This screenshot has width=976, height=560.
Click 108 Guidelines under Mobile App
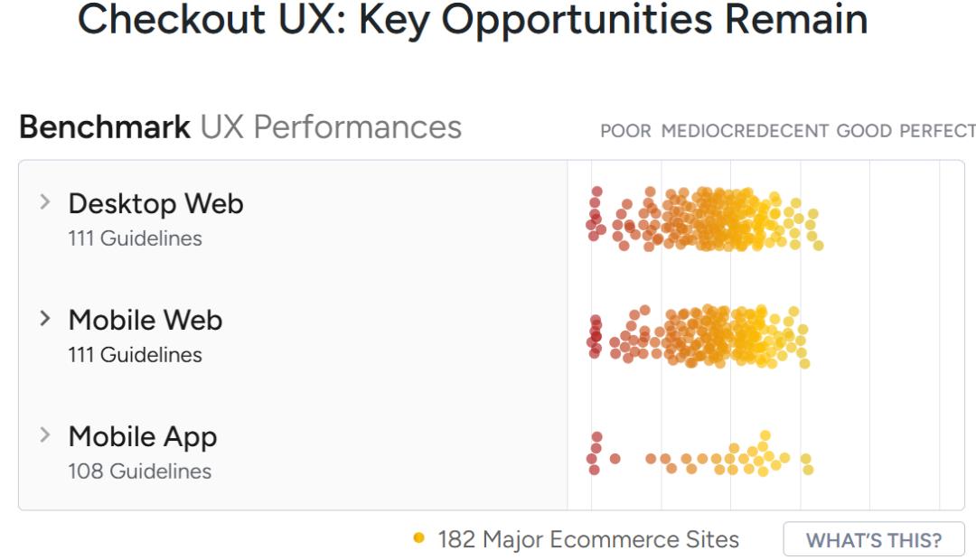click(139, 471)
